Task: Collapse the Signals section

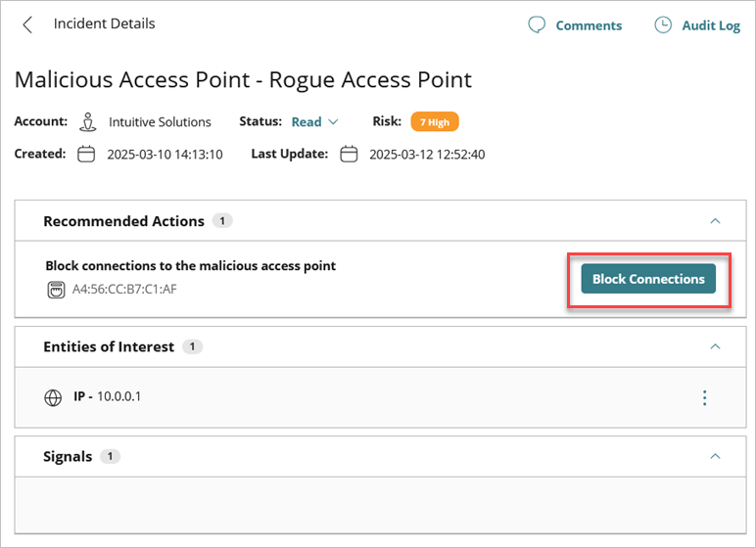Action: tap(715, 456)
